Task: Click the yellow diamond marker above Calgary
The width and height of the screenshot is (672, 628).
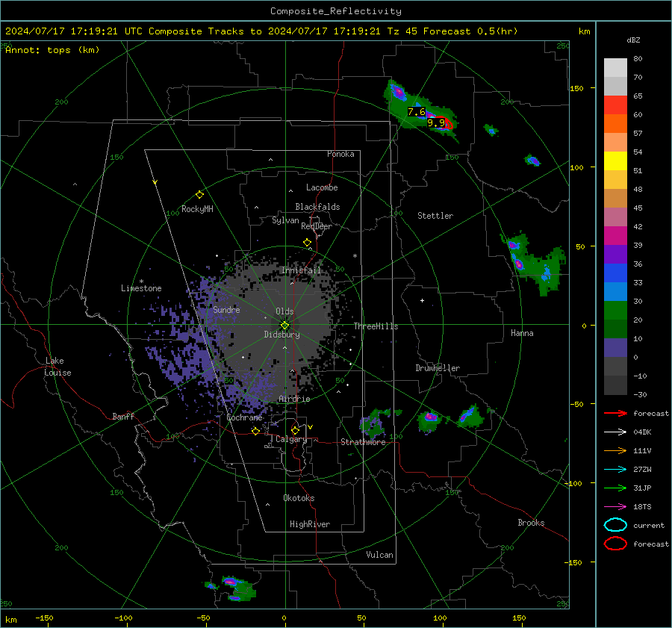Action: 295,430
